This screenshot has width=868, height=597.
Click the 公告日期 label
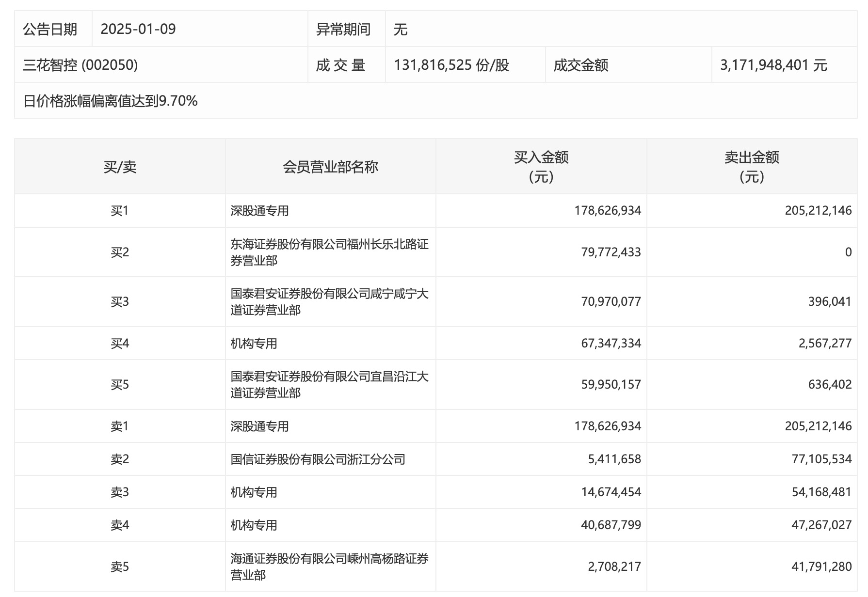(50, 29)
